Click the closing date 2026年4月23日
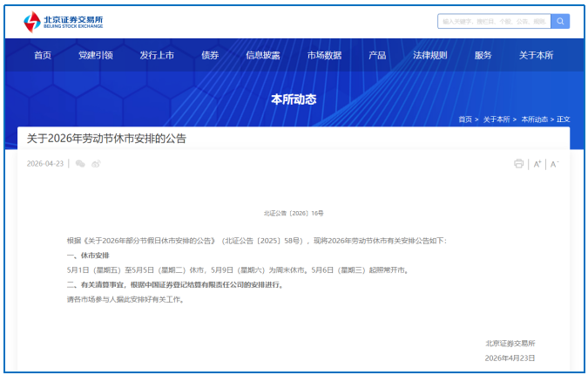The height and width of the screenshot is (375, 588). 510,358
